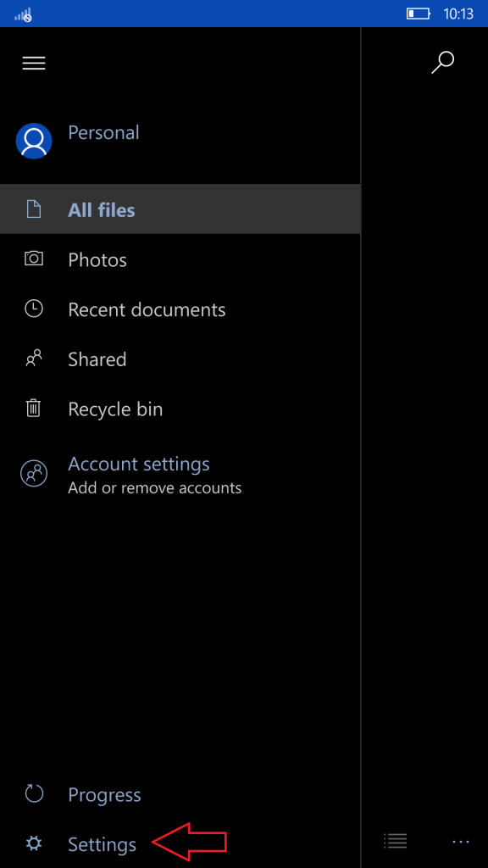Select All files in the navigation
The width and height of the screenshot is (488, 868).
180,209
